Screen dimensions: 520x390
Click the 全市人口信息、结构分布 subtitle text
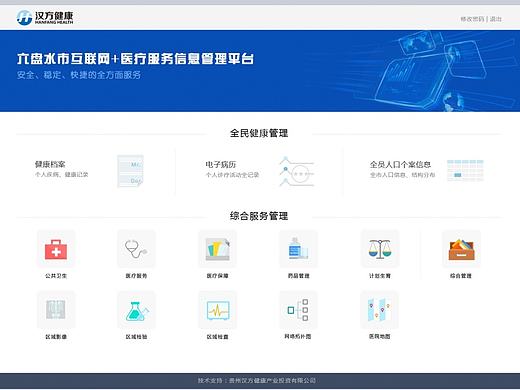click(x=403, y=175)
